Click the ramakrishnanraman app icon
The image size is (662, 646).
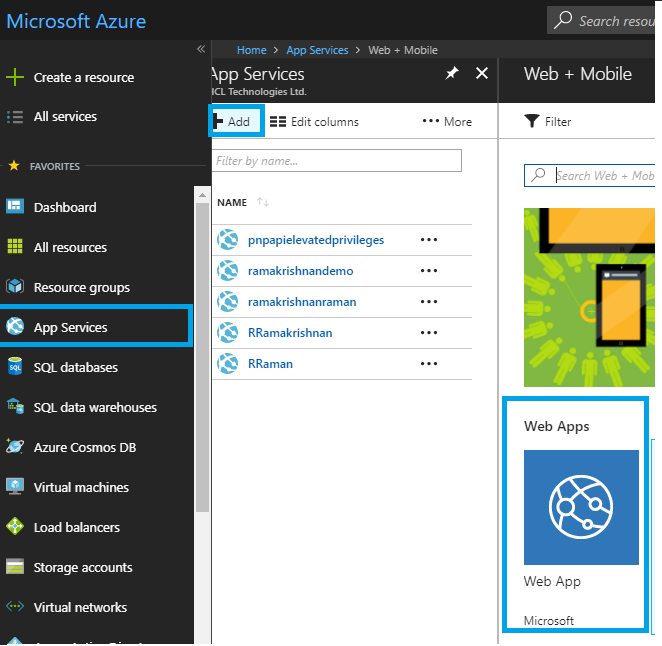[228, 302]
